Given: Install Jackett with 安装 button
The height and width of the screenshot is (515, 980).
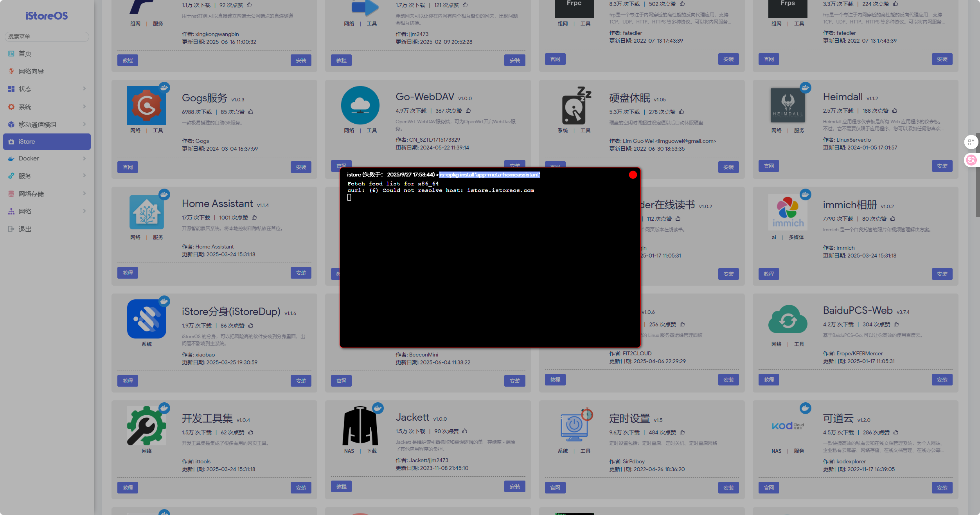Looking at the screenshot, I should (x=514, y=486).
